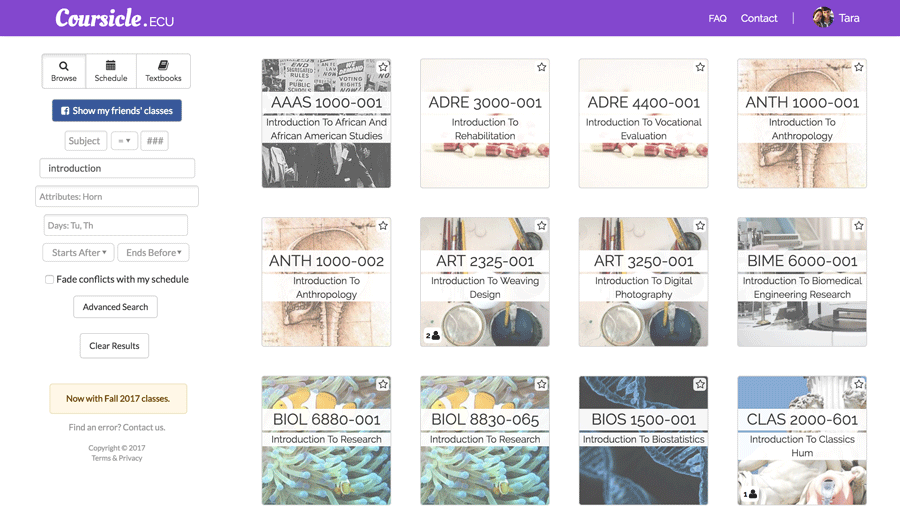Click friends count icon on CLAS 2000-601
This screenshot has height=525, width=900.
[x=750, y=494]
